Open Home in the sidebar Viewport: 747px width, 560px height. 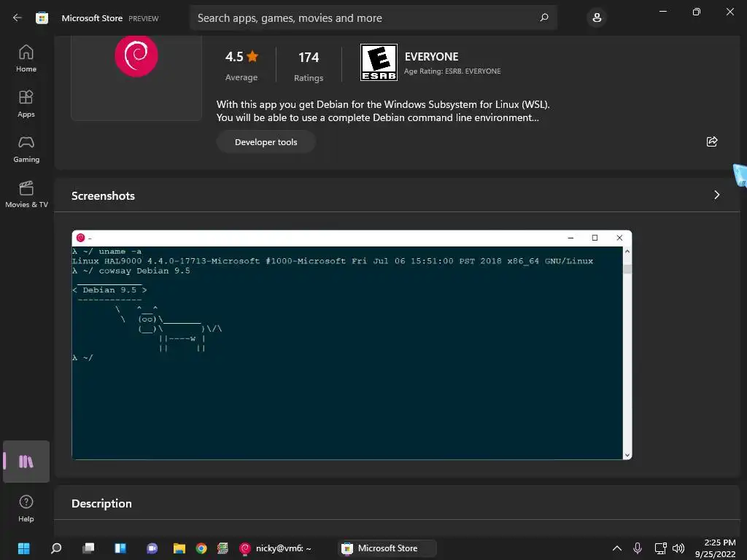click(x=26, y=58)
